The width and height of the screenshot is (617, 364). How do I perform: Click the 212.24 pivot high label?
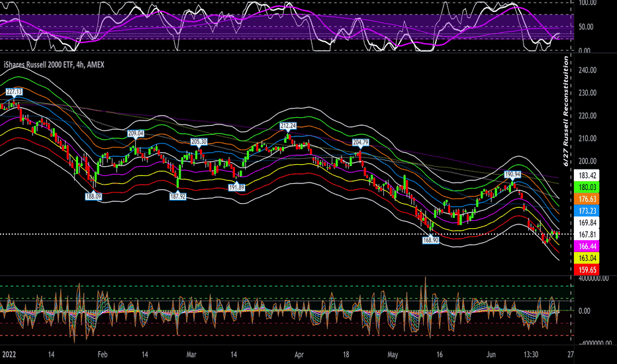coord(288,126)
